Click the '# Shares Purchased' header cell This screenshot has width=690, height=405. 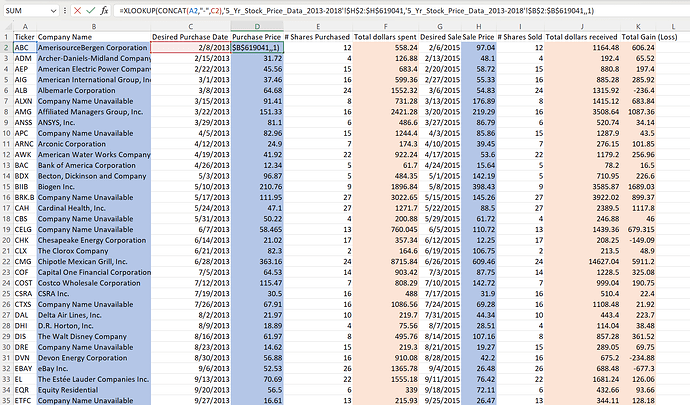[x=318, y=37]
